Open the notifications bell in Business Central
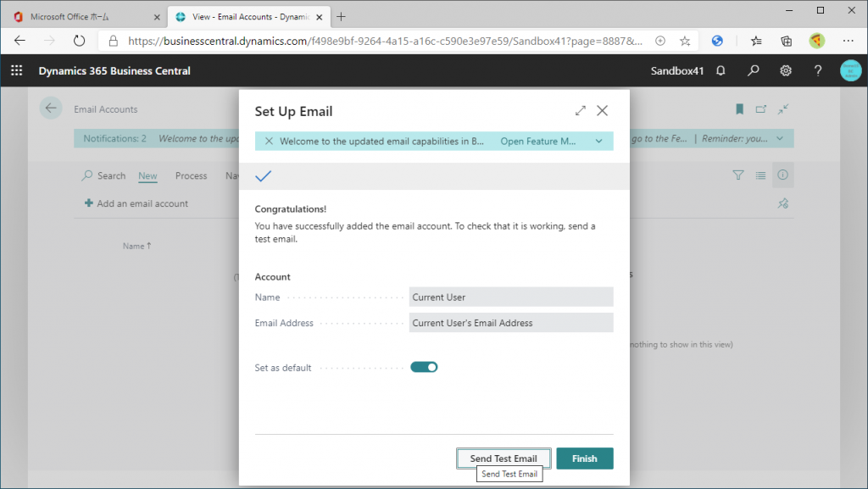This screenshot has height=489, width=868. pyautogui.click(x=721, y=70)
